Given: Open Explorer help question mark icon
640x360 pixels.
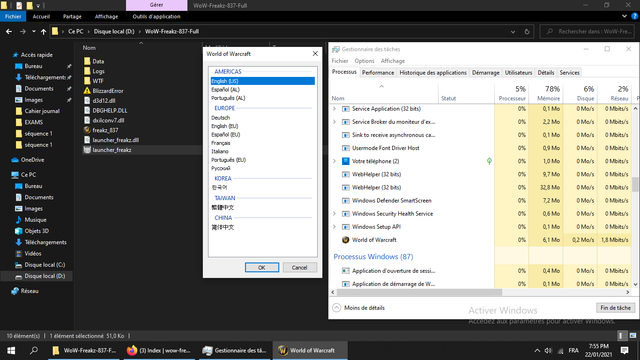Looking at the screenshot, I should [x=635, y=16].
